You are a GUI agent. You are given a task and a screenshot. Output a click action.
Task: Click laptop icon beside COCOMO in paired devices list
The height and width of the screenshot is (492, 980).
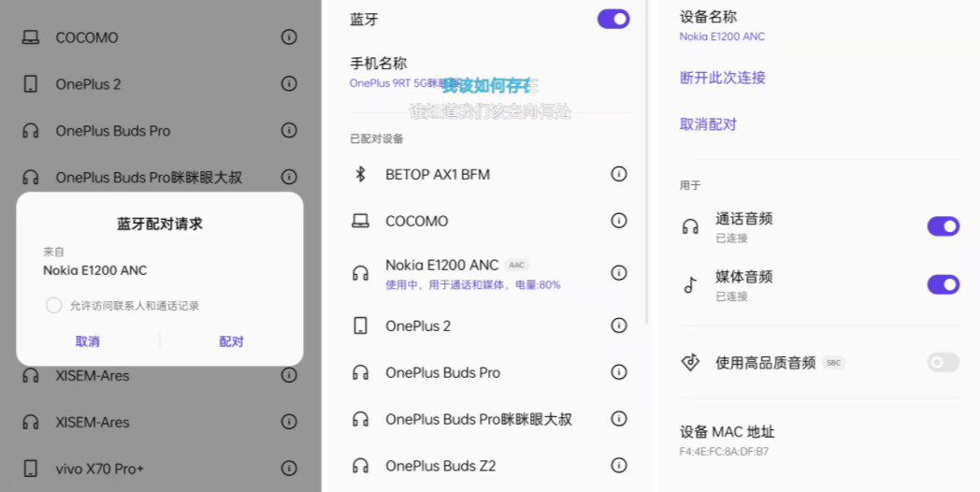click(360, 221)
